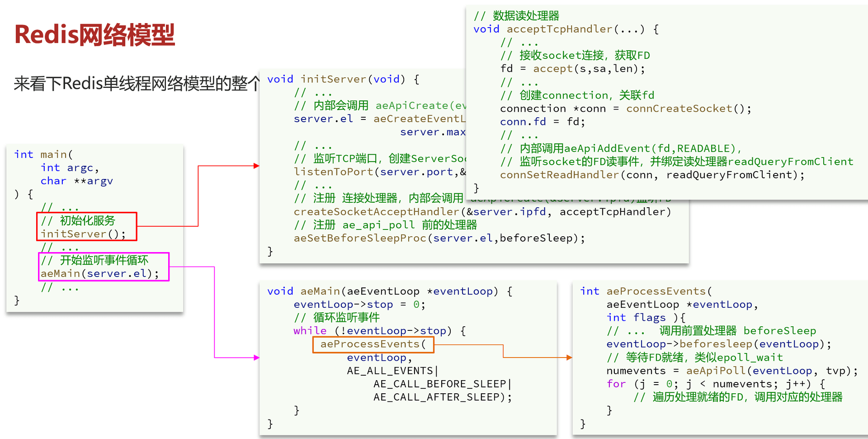Click the "int argc," parameter line

click(70, 167)
